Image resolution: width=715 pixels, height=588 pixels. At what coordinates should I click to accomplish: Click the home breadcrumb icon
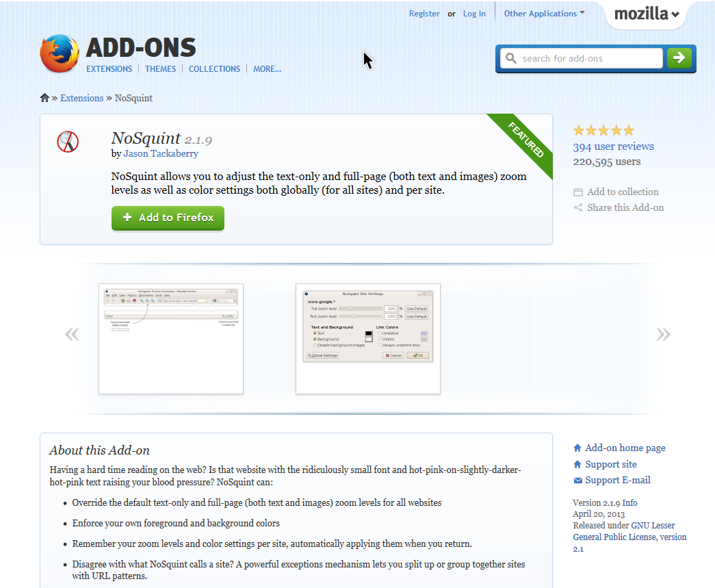tap(44, 98)
